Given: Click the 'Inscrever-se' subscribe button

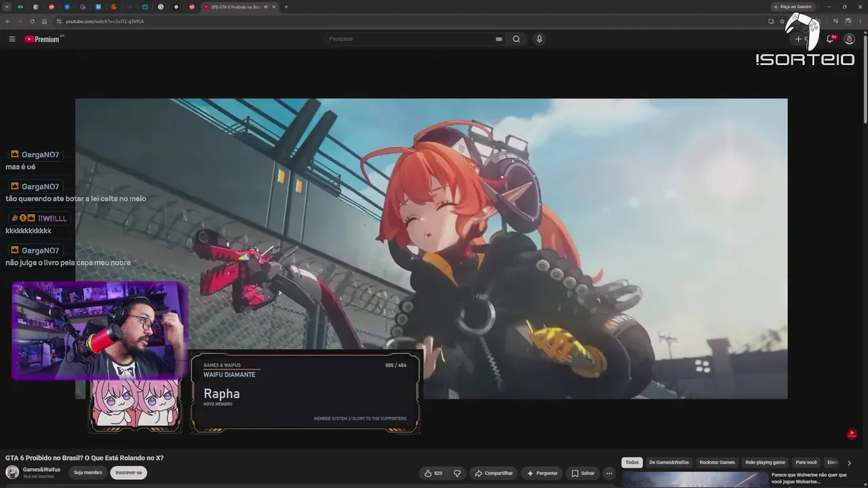Looking at the screenshot, I should point(129,472).
